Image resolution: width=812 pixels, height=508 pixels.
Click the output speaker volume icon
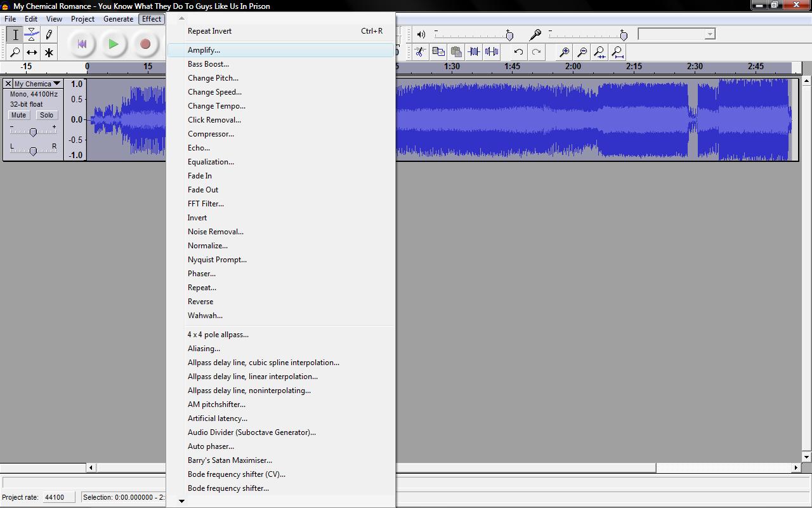coord(421,34)
